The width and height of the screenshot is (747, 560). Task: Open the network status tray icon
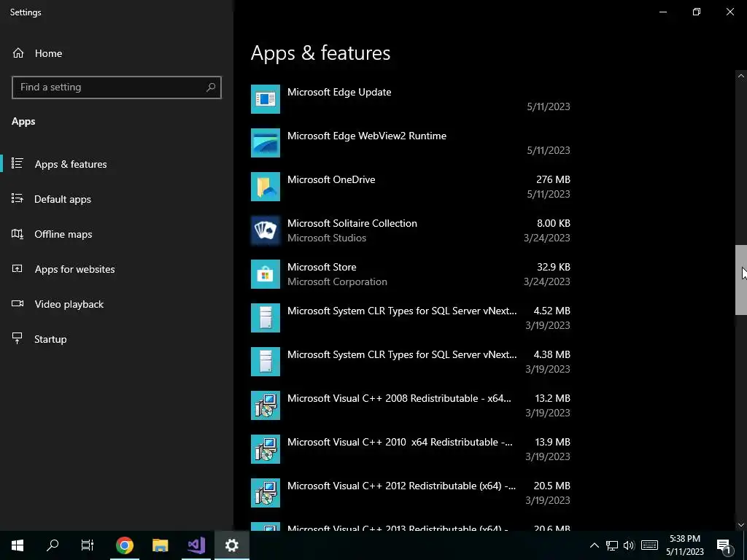612,545
